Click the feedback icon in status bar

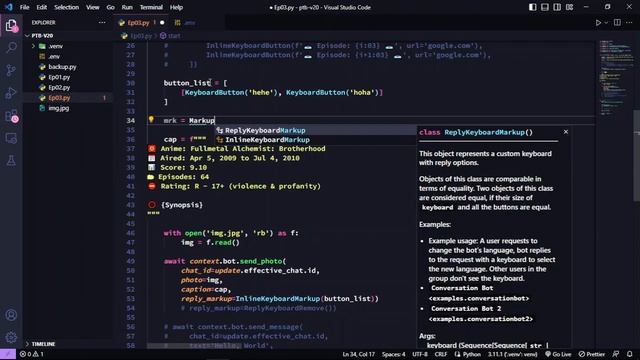[616, 354]
